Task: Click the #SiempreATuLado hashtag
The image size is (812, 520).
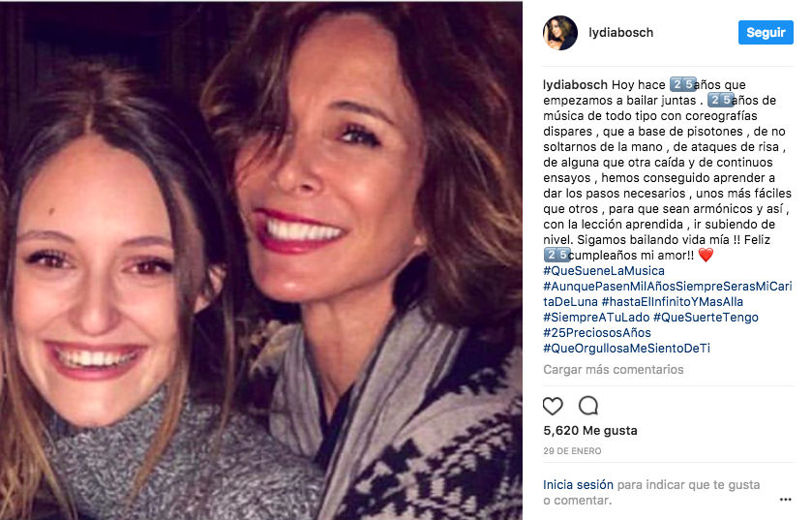Action: coord(595,318)
